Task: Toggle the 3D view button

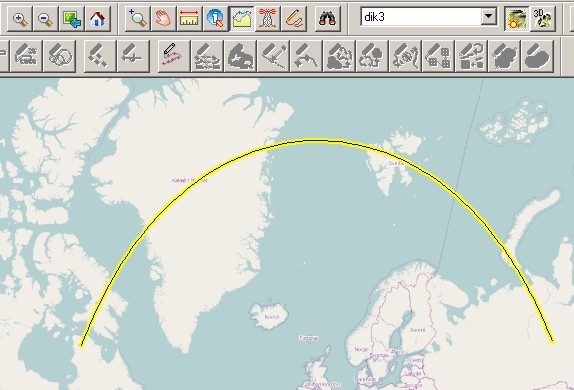Action: [x=542, y=18]
